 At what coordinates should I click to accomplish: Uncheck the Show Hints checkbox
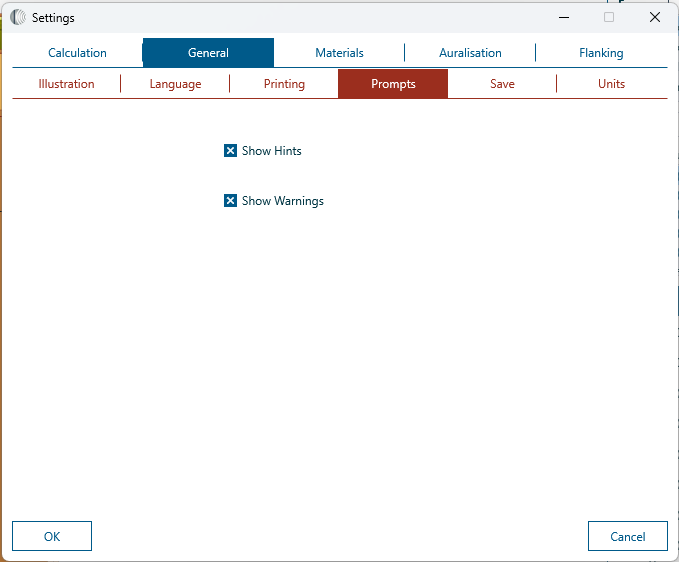click(x=230, y=151)
